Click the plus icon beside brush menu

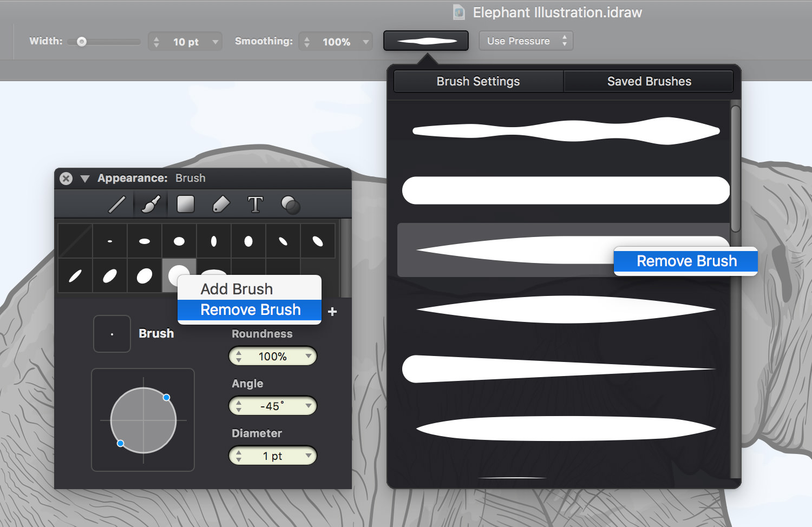coord(332,312)
